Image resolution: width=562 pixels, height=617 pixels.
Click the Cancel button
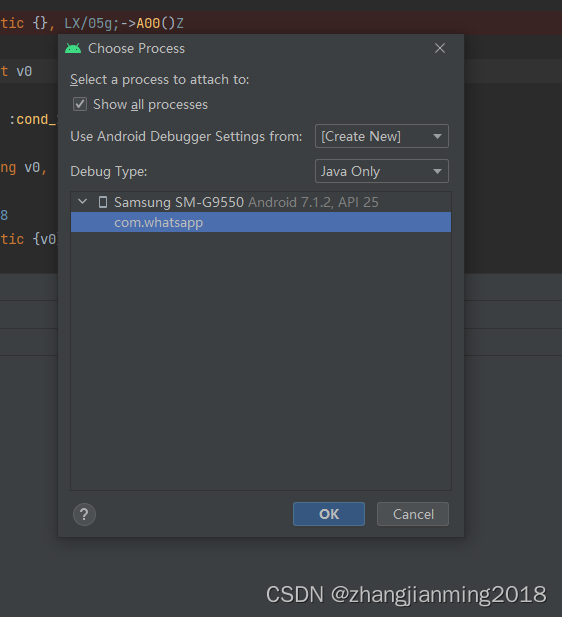pyautogui.click(x=413, y=514)
